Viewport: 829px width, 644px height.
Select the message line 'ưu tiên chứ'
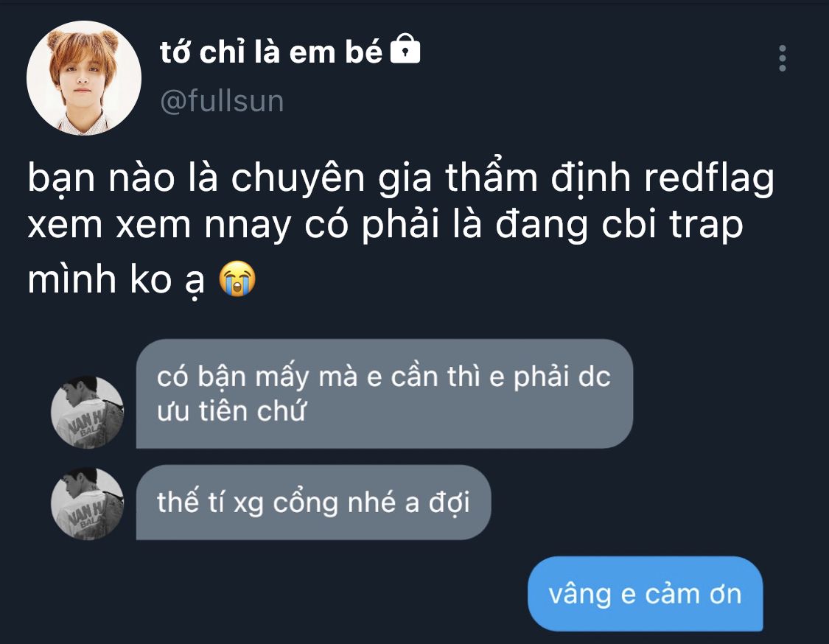[x=231, y=411]
